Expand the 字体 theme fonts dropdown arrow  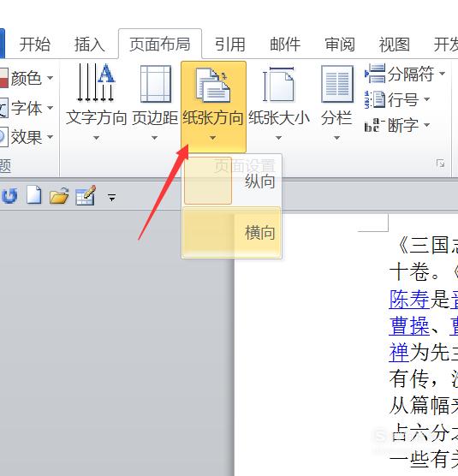pyautogui.click(x=50, y=108)
